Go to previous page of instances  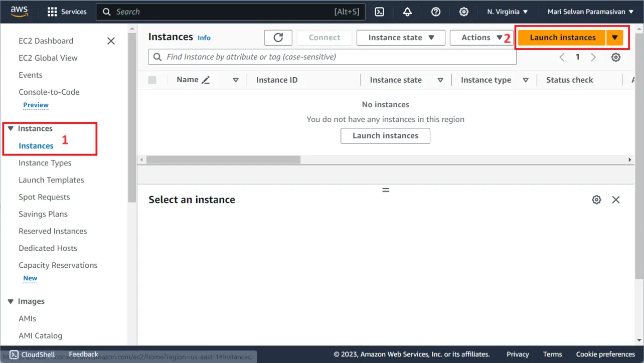562,57
